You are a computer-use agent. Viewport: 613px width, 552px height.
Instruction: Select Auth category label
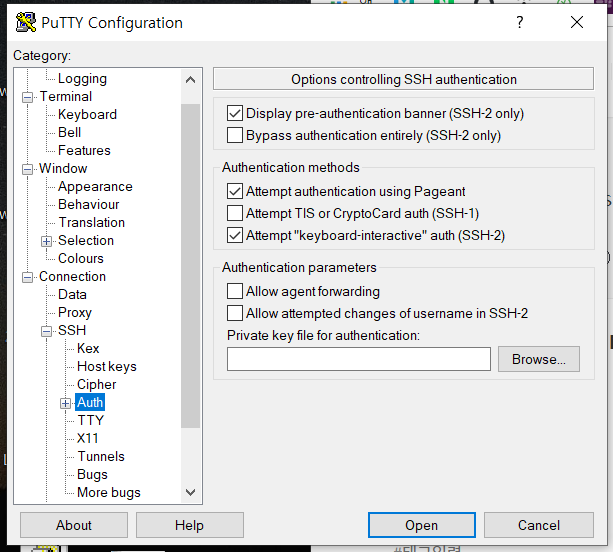(x=90, y=402)
